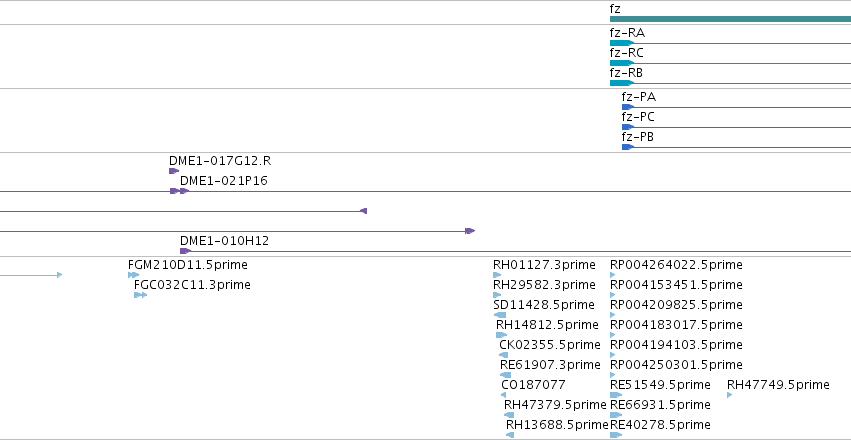Select FGM210D11.5prime EST label
Image resolution: width=851 pixels, height=440 pixels.
[188, 265]
